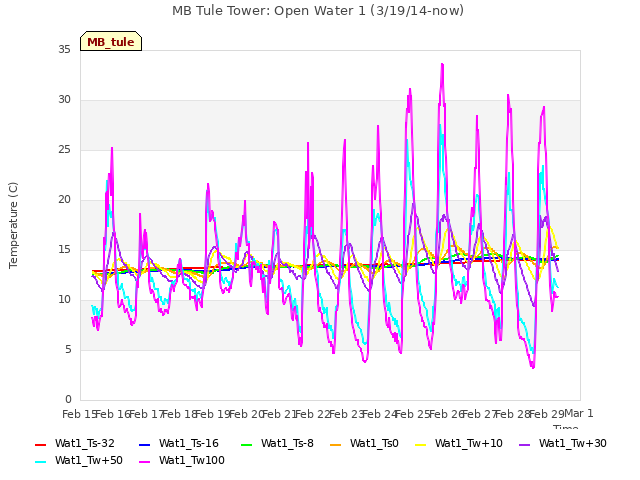Click the Feb 19 x-axis tick label
The height and width of the screenshot is (480, 640).
(213, 414)
